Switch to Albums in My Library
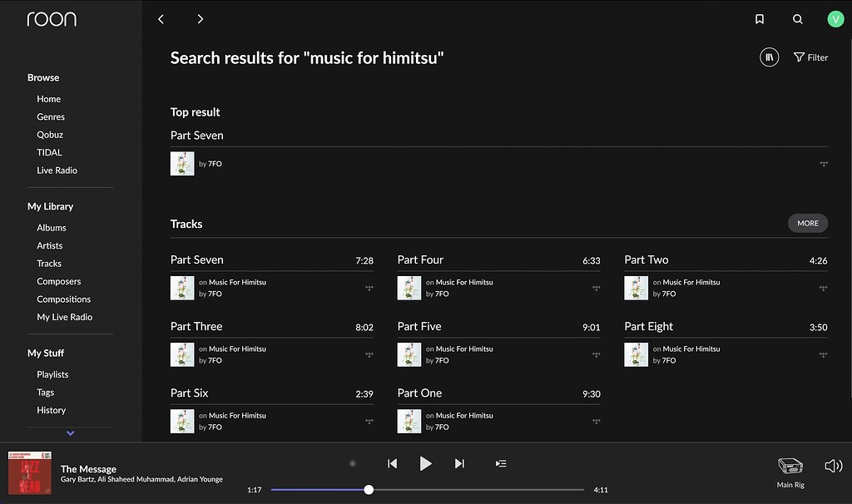This screenshot has width=852, height=504. click(51, 227)
